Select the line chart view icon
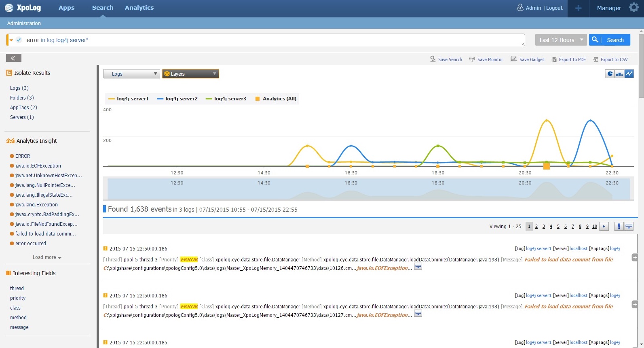644x348 pixels. (x=629, y=74)
